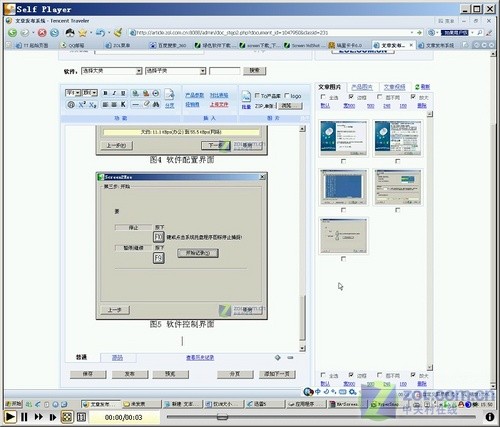Apply italic formatting in the editor toolbar
This screenshot has width=500, height=427.
(x=114, y=93)
